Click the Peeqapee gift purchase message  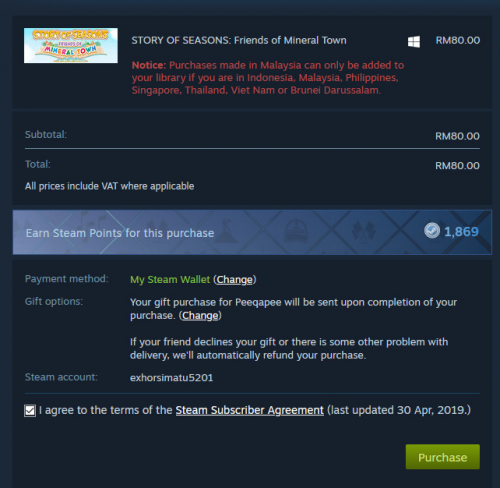pyautogui.click(x=293, y=309)
